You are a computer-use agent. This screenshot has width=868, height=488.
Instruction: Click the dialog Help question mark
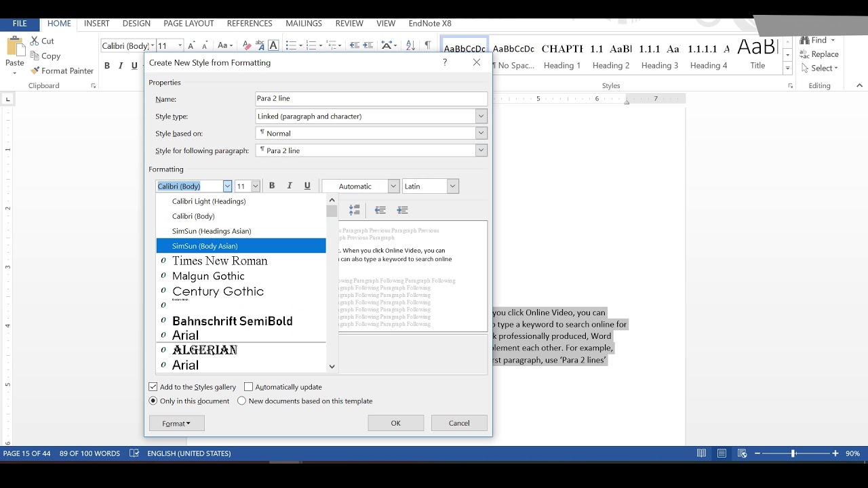(x=445, y=62)
